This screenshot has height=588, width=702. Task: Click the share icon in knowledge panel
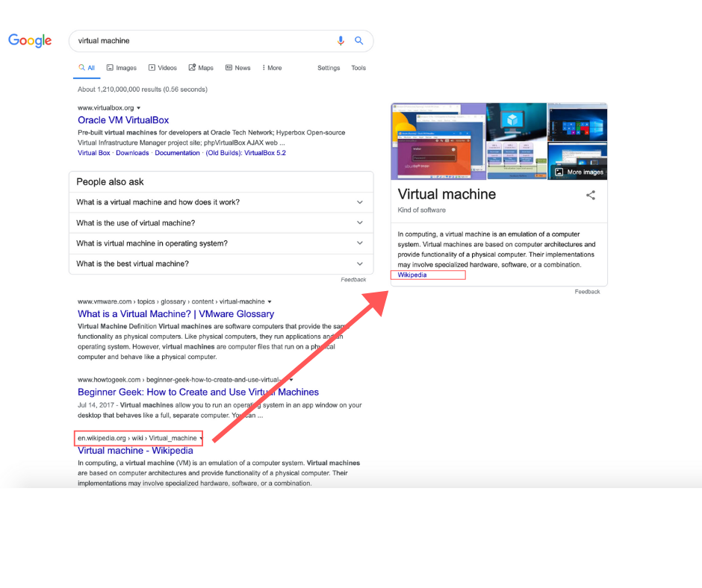(591, 195)
